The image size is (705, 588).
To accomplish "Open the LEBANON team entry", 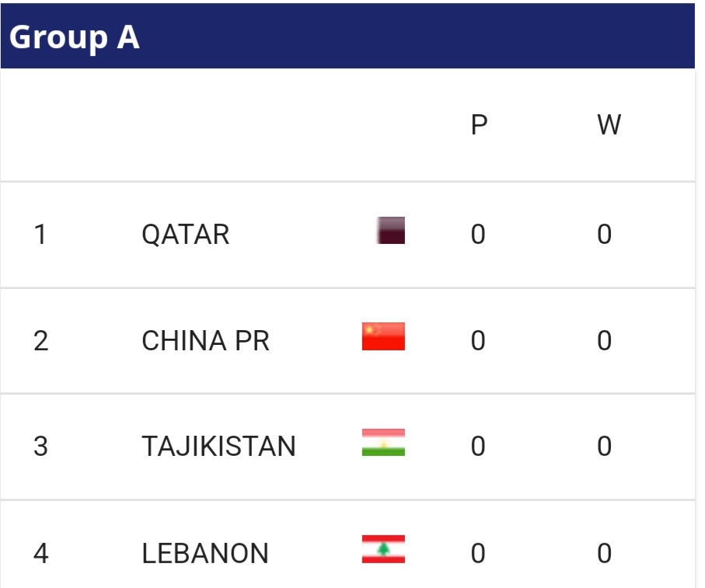I will 205,553.
